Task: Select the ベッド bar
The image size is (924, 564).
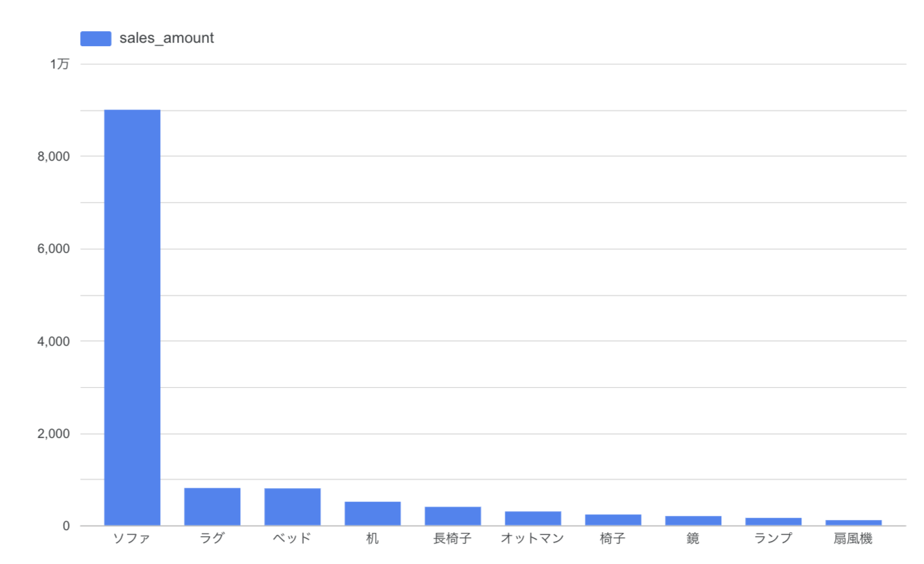Action: tap(292, 507)
